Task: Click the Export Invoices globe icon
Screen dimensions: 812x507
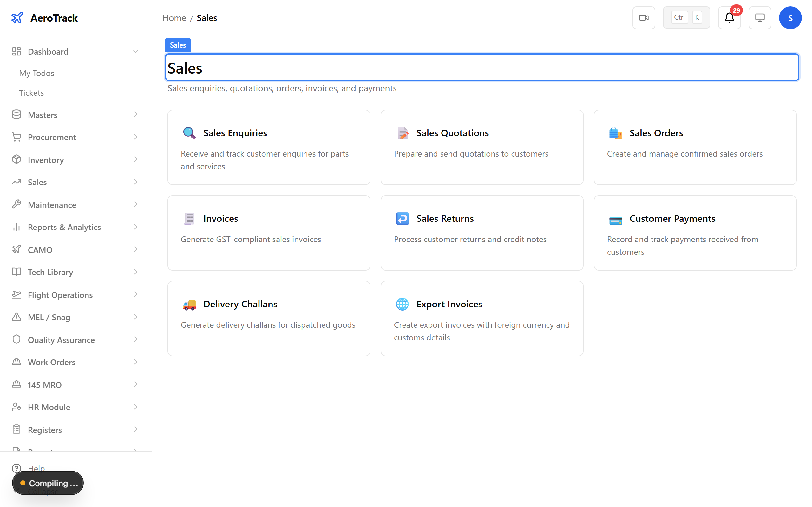Action: 402,304
